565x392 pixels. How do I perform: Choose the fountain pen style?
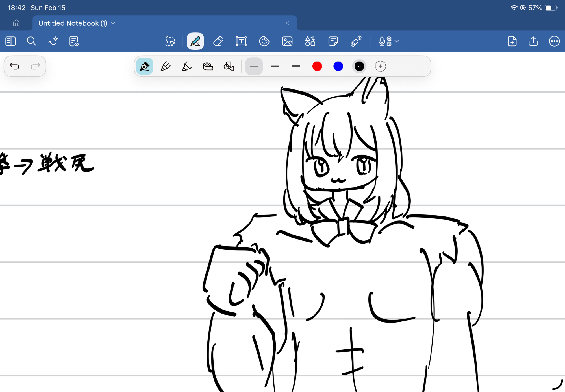click(x=145, y=66)
